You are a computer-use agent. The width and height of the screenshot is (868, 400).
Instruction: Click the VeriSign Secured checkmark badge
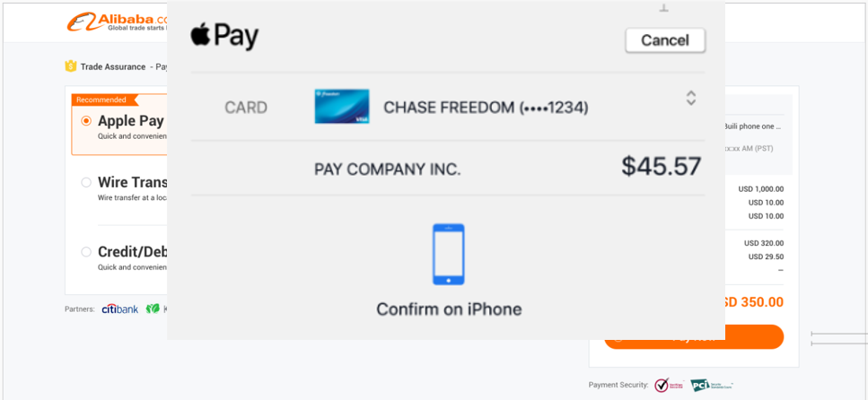point(669,385)
